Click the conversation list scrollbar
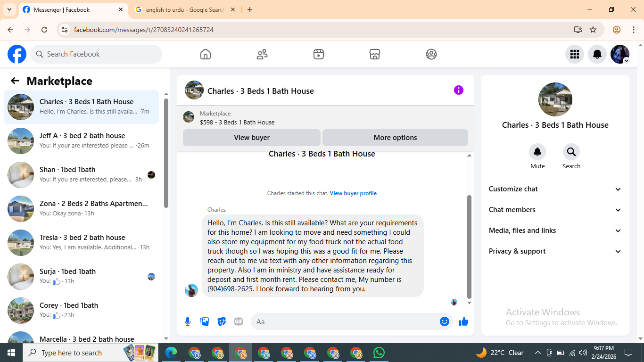This screenshot has width=644, height=362. [x=166, y=153]
